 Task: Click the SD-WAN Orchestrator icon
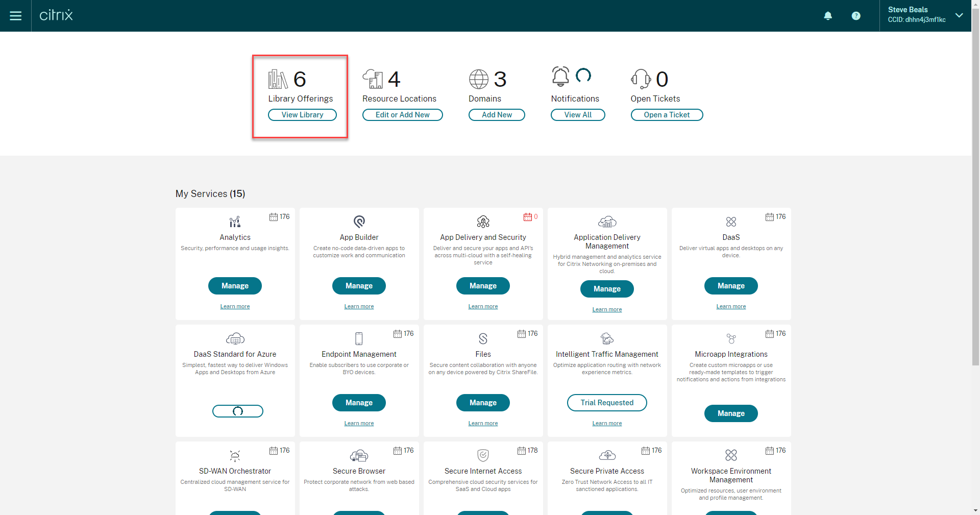[x=235, y=455]
